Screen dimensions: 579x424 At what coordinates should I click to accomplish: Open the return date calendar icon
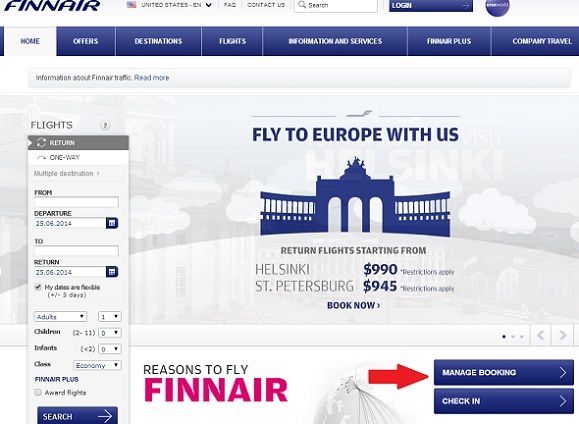112,272
